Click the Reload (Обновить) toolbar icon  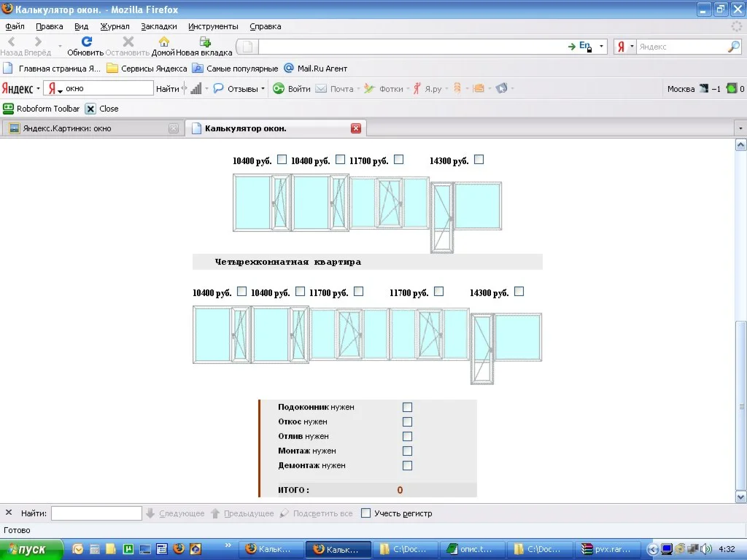[x=86, y=42]
